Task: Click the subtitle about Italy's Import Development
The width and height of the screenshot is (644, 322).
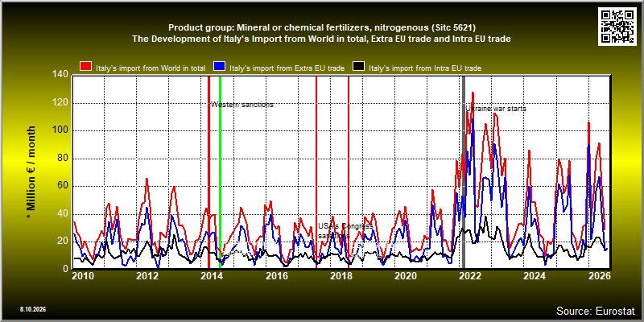Action: (x=321, y=39)
